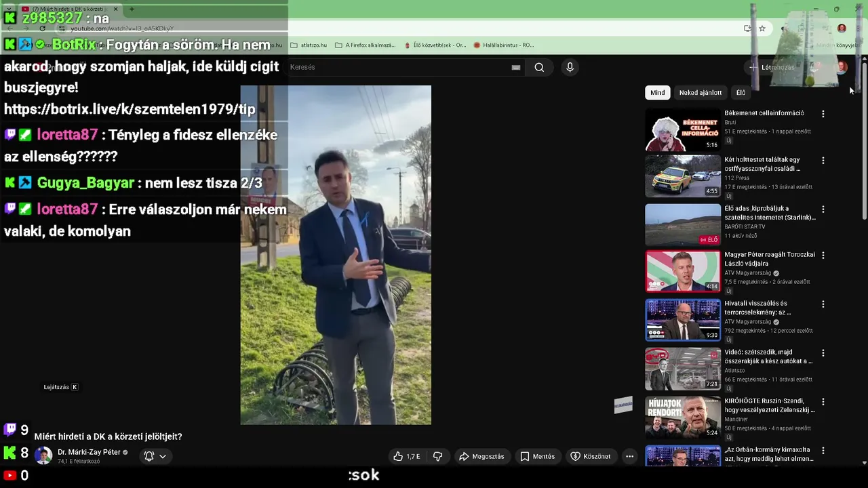Open 'Két holttestet találtak' video thumbnail
Image resolution: width=868 pixels, height=488 pixels.
pyautogui.click(x=683, y=176)
